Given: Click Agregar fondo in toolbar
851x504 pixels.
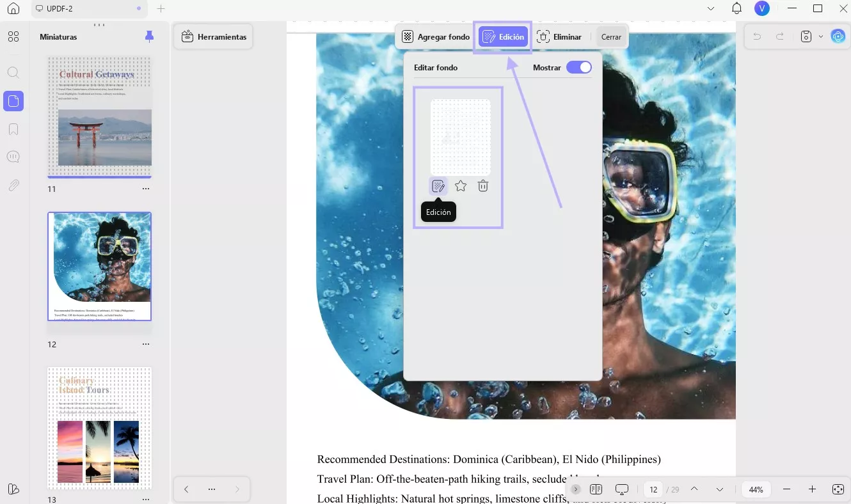Looking at the screenshot, I should [436, 37].
